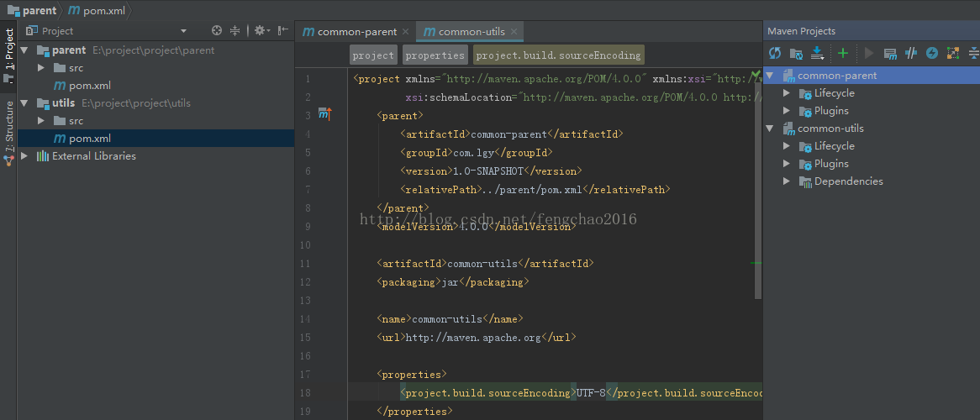Toggle Maven offline mode
Image resolution: width=980 pixels, height=420 pixels.
point(911,53)
